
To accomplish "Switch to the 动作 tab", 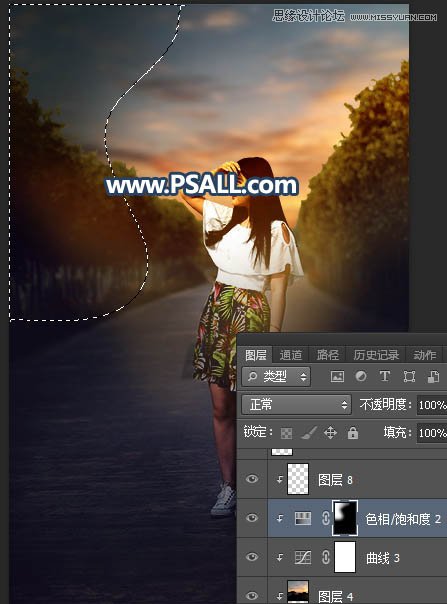I will (x=425, y=355).
